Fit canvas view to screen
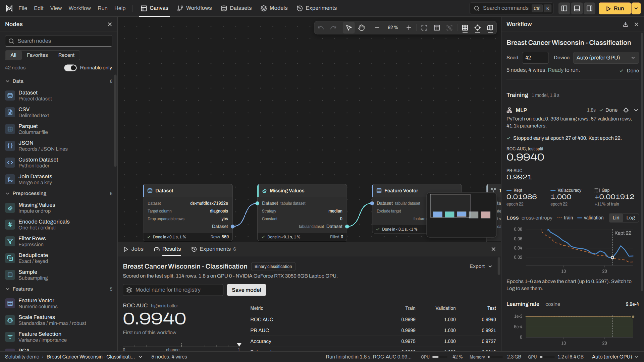Image resolution: width=644 pixels, height=362 pixels. coord(424,28)
